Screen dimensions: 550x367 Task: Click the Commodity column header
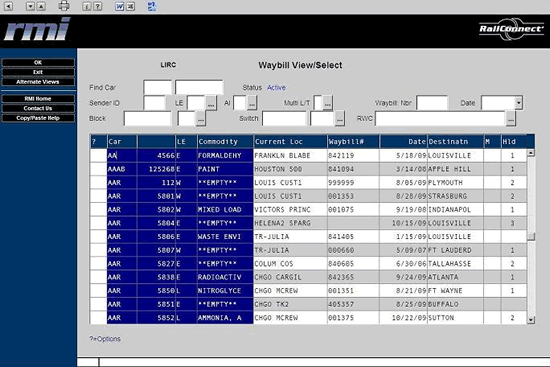(225, 141)
